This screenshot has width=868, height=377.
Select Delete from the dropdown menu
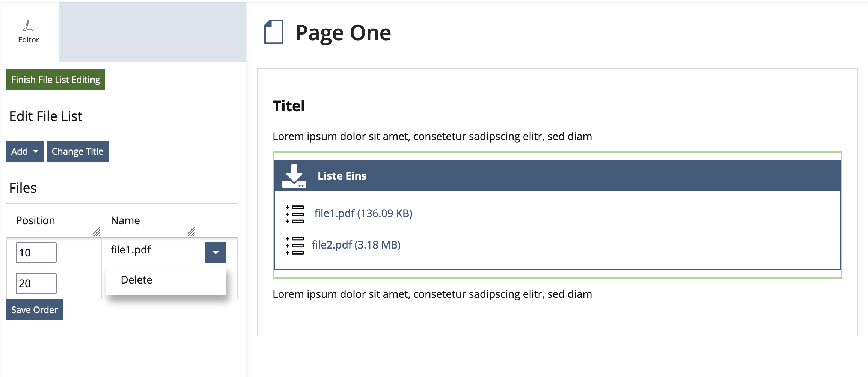(x=137, y=280)
